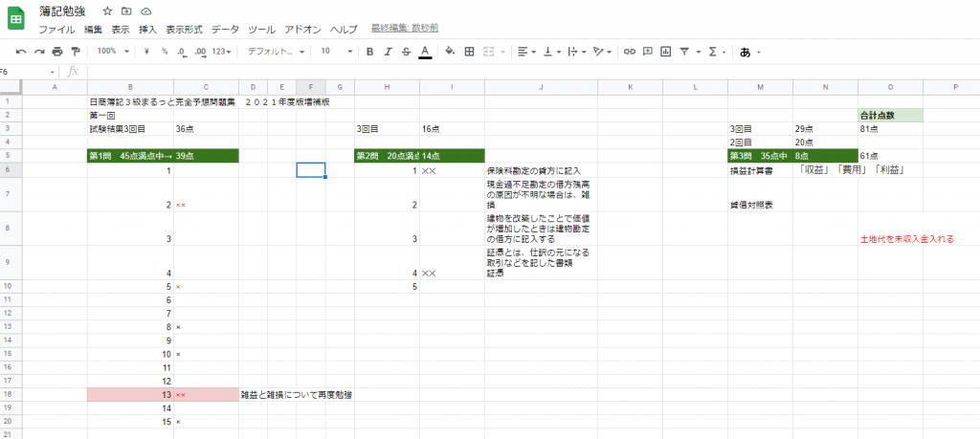Create a filter
The height and width of the screenshot is (439, 980).
click(684, 52)
